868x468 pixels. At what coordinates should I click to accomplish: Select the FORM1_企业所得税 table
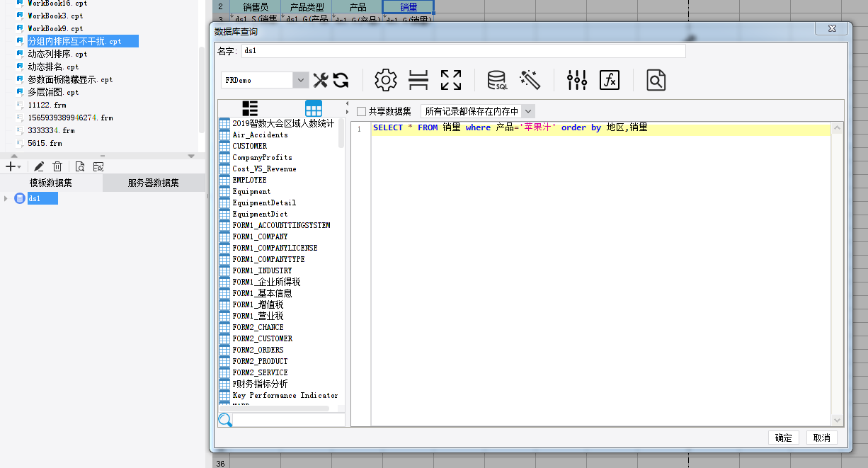click(266, 282)
